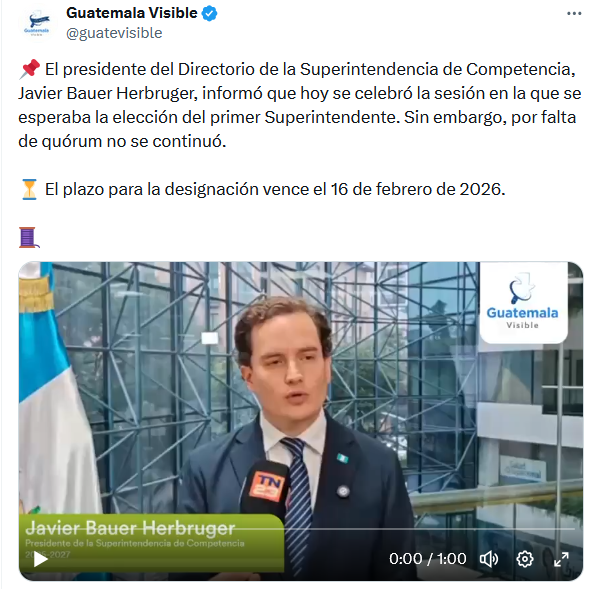Image resolution: width=592 pixels, height=589 pixels.
Task: Click the thread spool emoji
Action: point(29,237)
